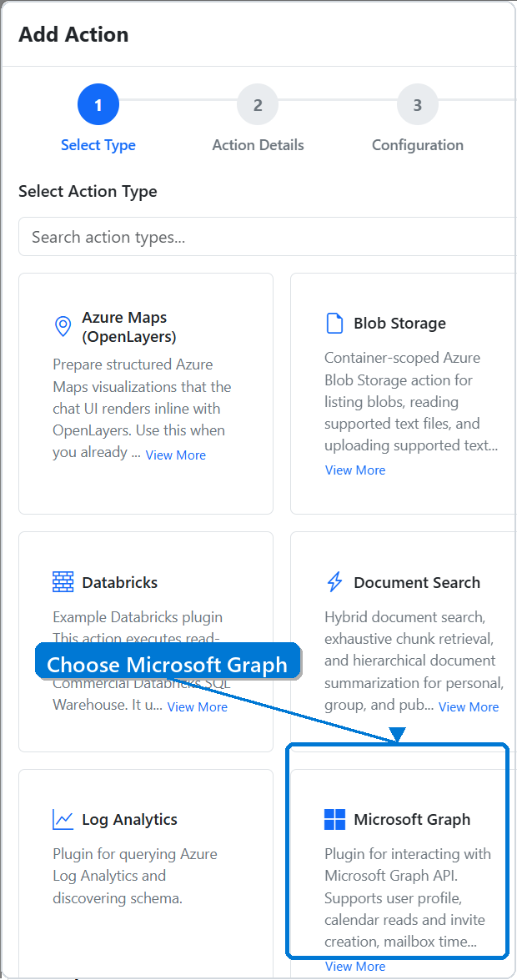Go to step 2 circle
The image size is (517, 980).
(x=258, y=105)
